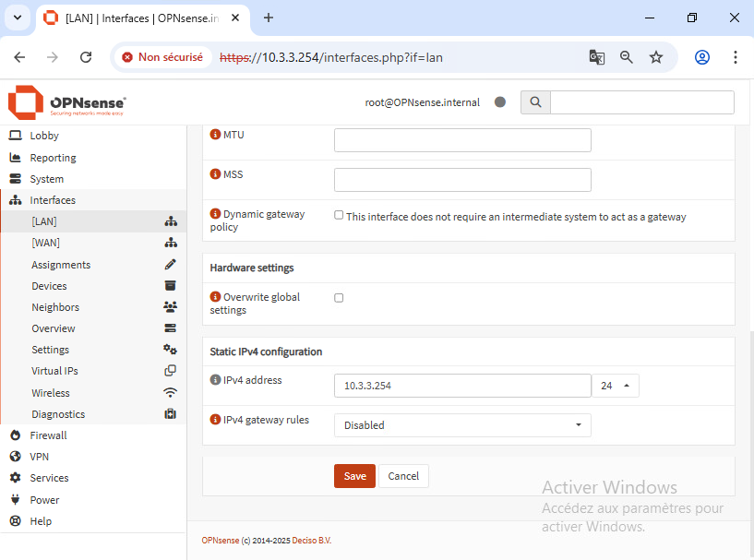Click the browser address bar URL

point(330,57)
